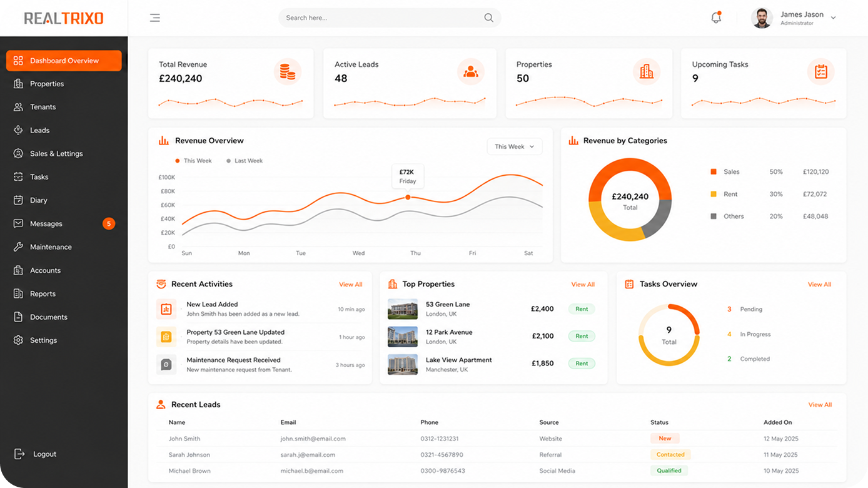Toggle the This Week legend series

tap(194, 161)
